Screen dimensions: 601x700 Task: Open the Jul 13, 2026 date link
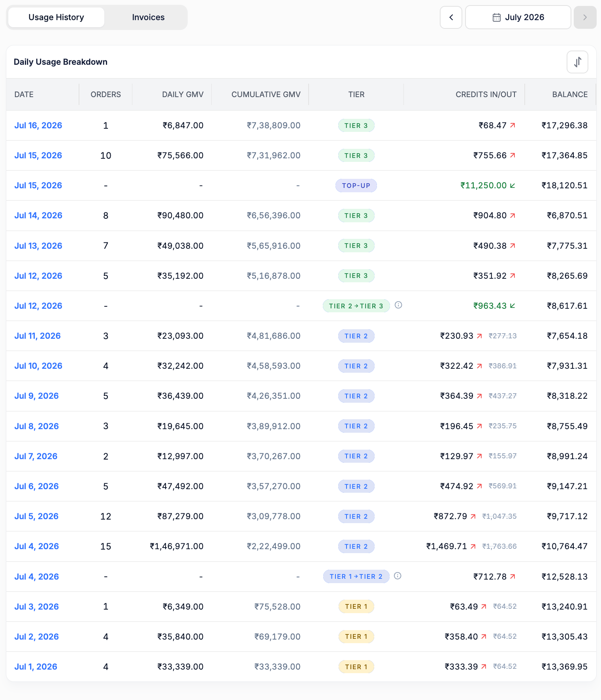click(38, 246)
